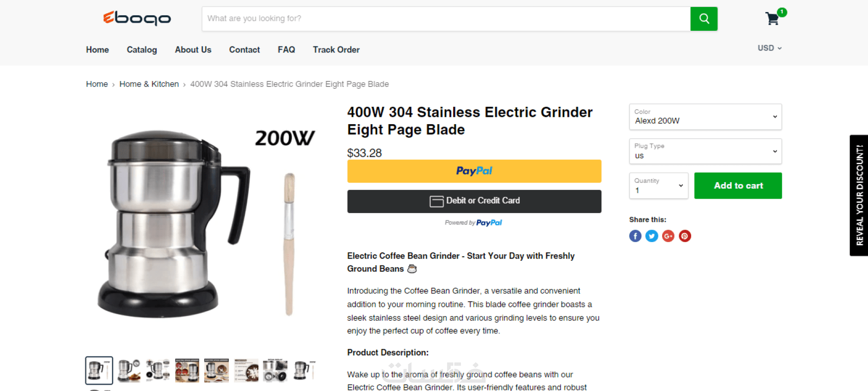This screenshot has height=391, width=868.
Task: Go to Catalog in the navigation menu
Action: [x=142, y=50]
